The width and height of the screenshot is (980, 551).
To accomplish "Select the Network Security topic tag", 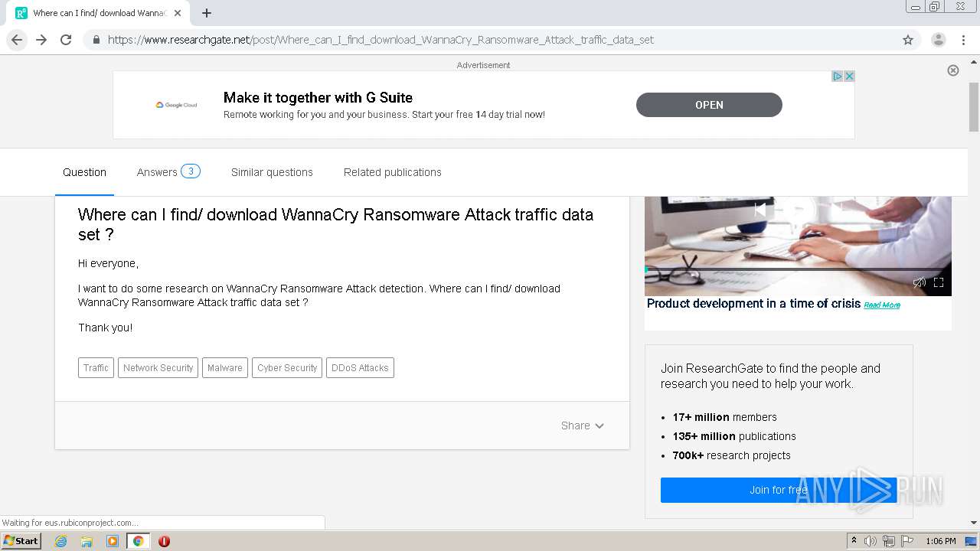I will pyautogui.click(x=158, y=368).
